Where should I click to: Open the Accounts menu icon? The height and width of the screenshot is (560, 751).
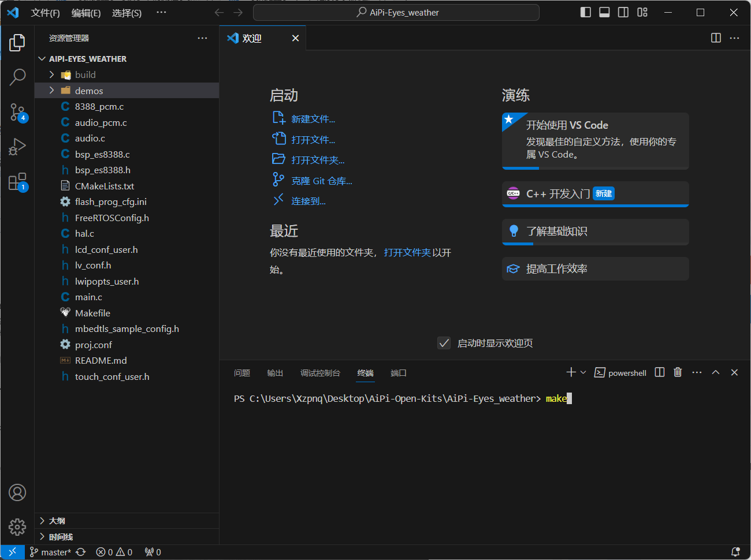pos(17,492)
